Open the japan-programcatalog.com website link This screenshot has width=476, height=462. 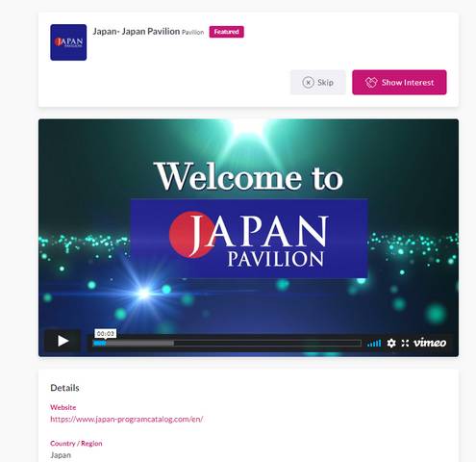tap(127, 419)
